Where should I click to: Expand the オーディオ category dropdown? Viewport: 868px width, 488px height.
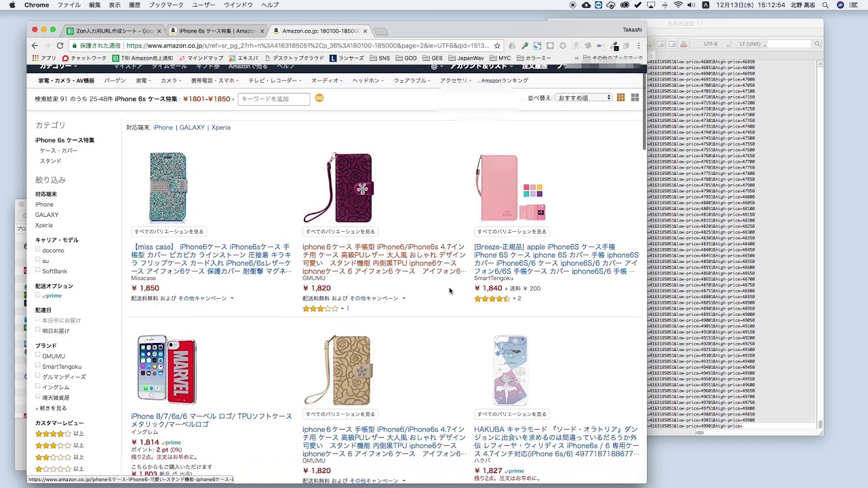[x=327, y=81]
